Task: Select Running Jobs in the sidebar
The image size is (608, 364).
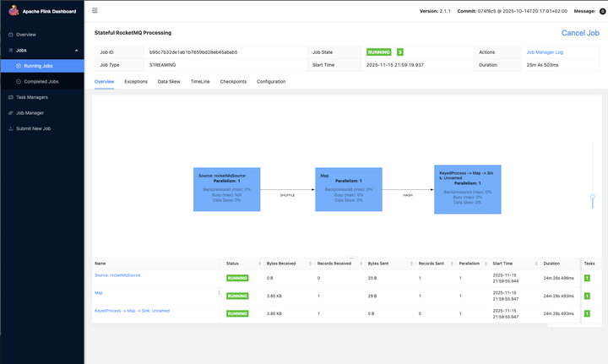Action: tap(42, 66)
